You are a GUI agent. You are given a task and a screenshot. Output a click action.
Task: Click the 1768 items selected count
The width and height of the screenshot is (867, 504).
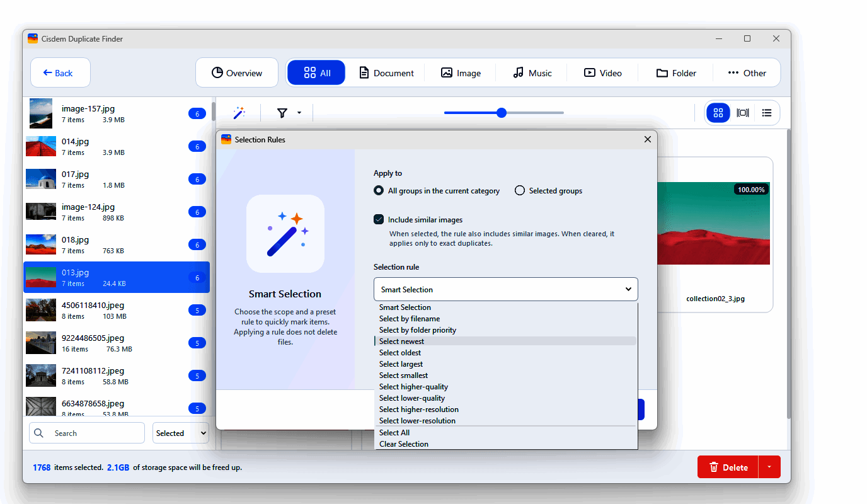point(42,467)
